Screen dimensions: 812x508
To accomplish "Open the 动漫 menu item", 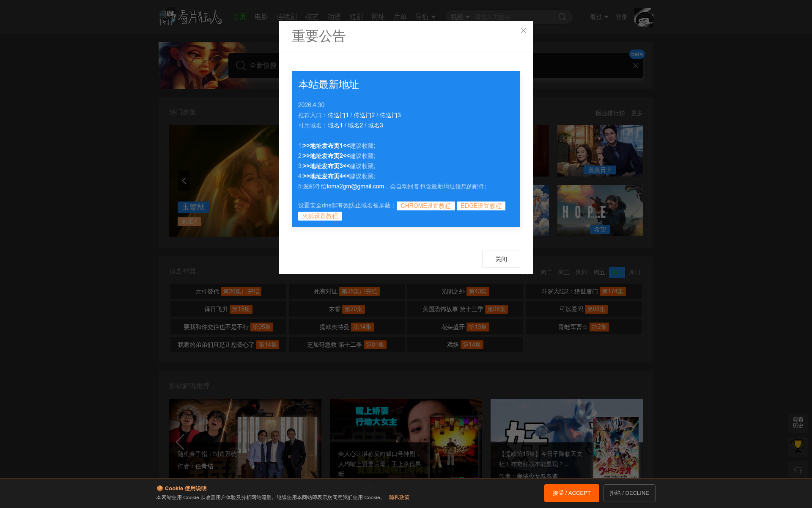I will pos(334,17).
